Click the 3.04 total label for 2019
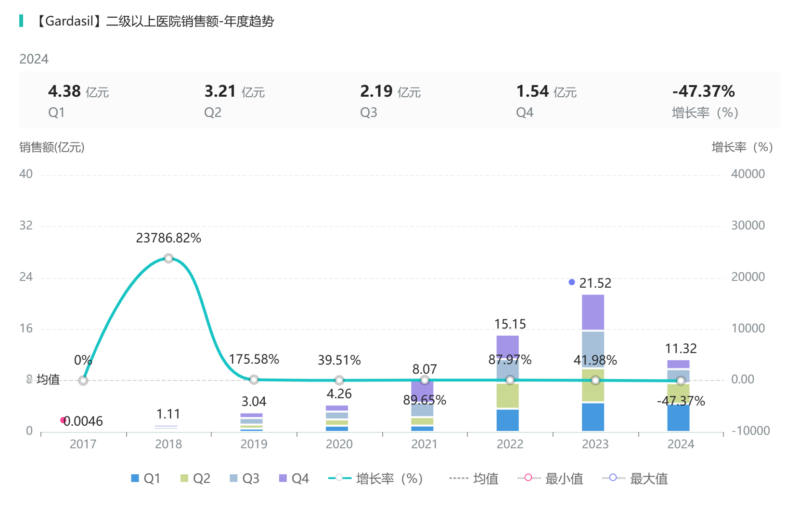Screen dimensions: 799x532 point(254,402)
